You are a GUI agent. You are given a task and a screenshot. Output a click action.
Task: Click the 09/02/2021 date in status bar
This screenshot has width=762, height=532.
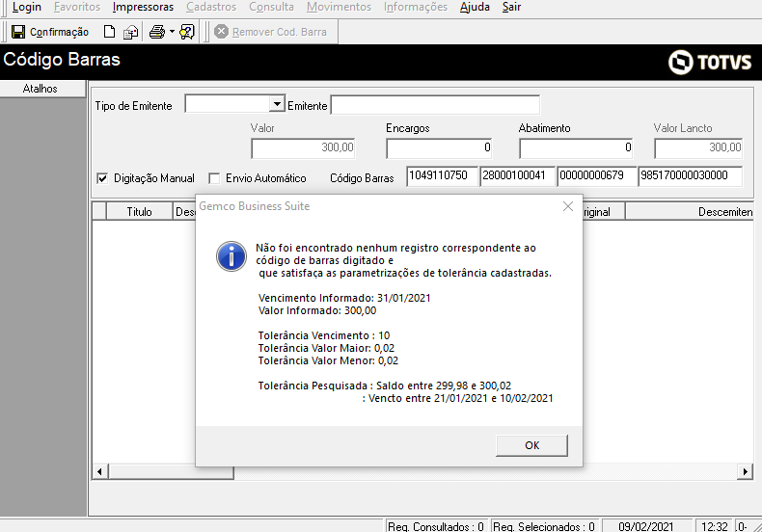click(x=646, y=526)
